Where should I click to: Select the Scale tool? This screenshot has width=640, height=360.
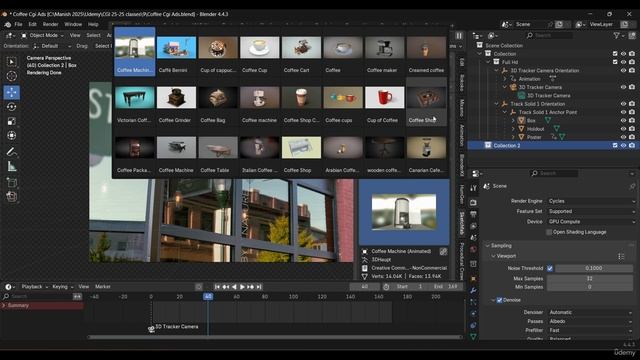pos(12,121)
